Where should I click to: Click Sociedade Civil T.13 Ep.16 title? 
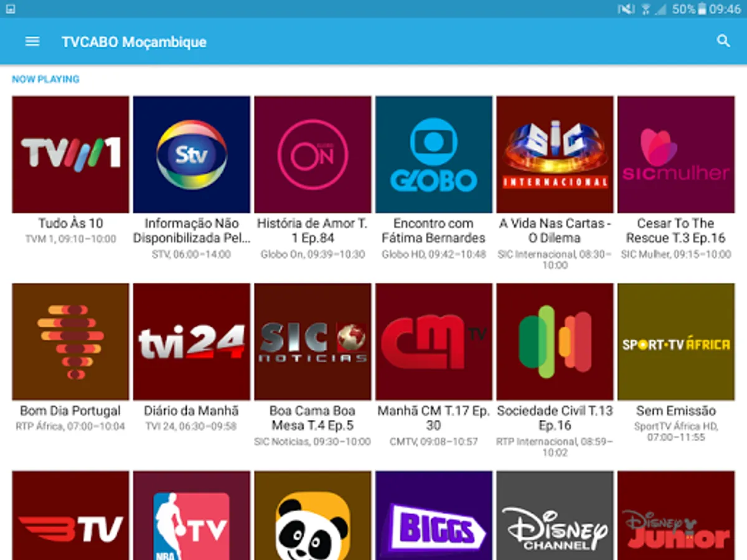(x=555, y=418)
